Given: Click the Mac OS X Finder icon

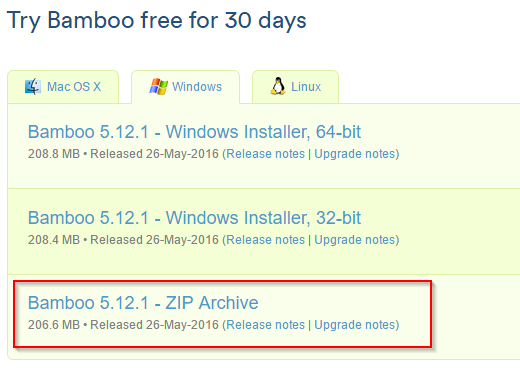Looking at the screenshot, I should 33,87.
